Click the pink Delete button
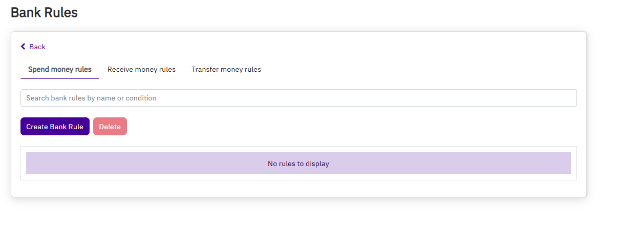The width and height of the screenshot is (644, 225). tap(110, 127)
